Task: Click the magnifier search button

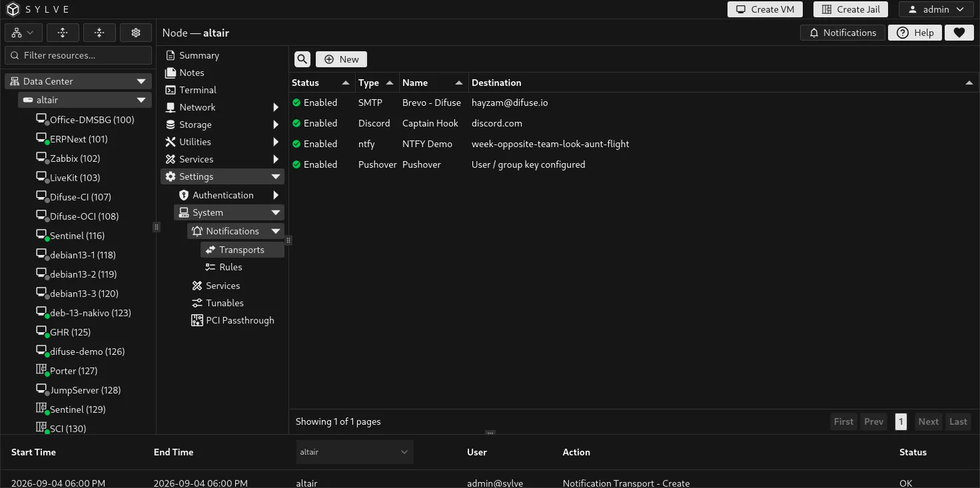Action: pos(302,59)
